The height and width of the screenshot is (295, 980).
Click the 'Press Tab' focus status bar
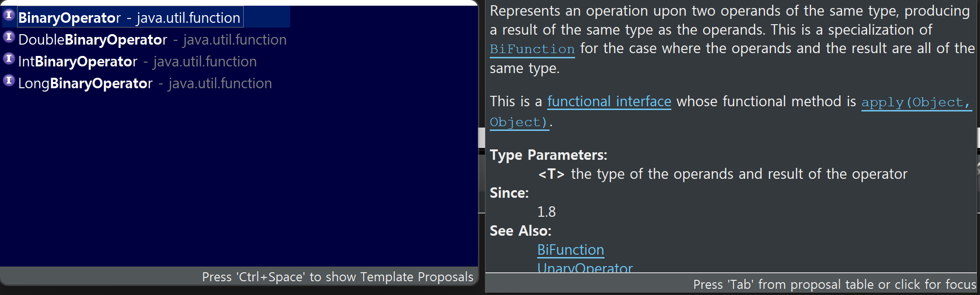pos(834,285)
